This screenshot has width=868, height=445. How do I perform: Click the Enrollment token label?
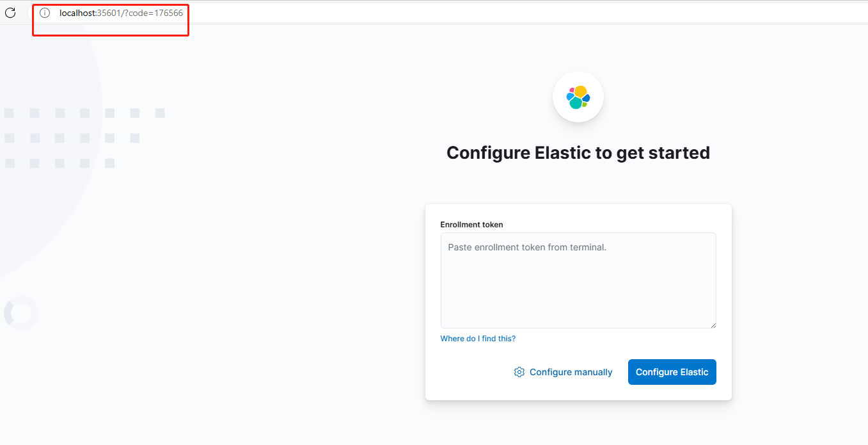click(x=471, y=225)
